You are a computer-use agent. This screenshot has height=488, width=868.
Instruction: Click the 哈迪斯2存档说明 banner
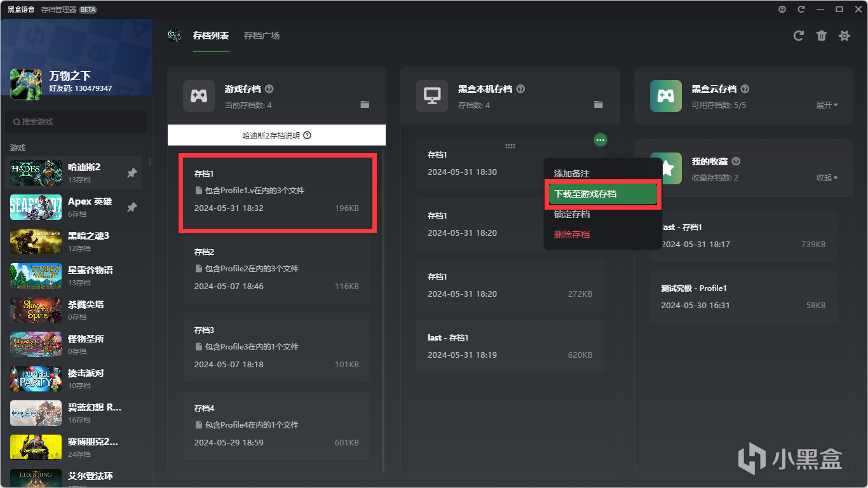pyautogui.click(x=276, y=135)
